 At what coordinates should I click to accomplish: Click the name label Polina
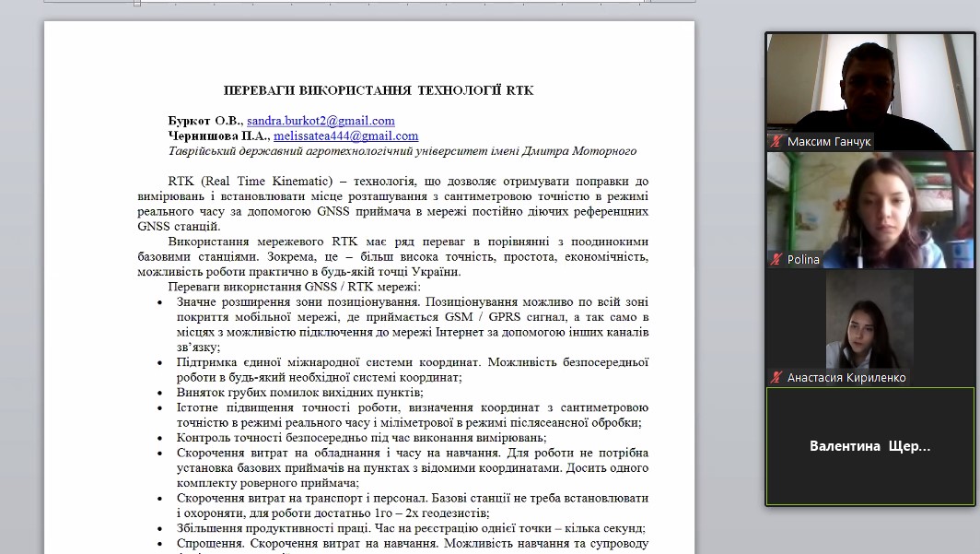tap(803, 259)
